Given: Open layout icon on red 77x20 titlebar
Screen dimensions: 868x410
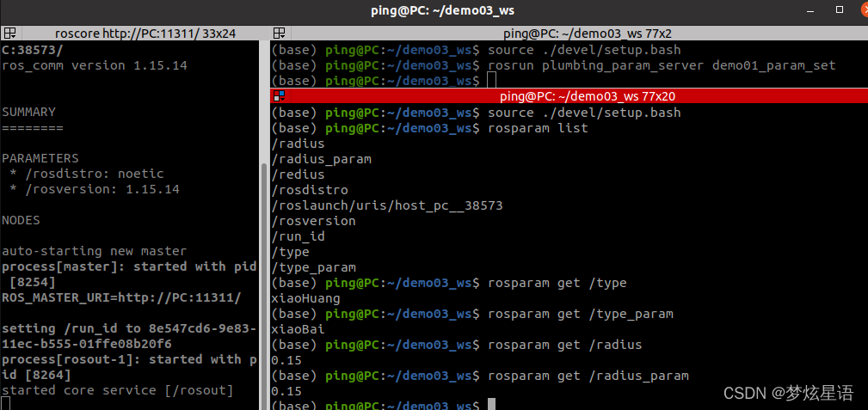Looking at the screenshot, I should coord(279,96).
